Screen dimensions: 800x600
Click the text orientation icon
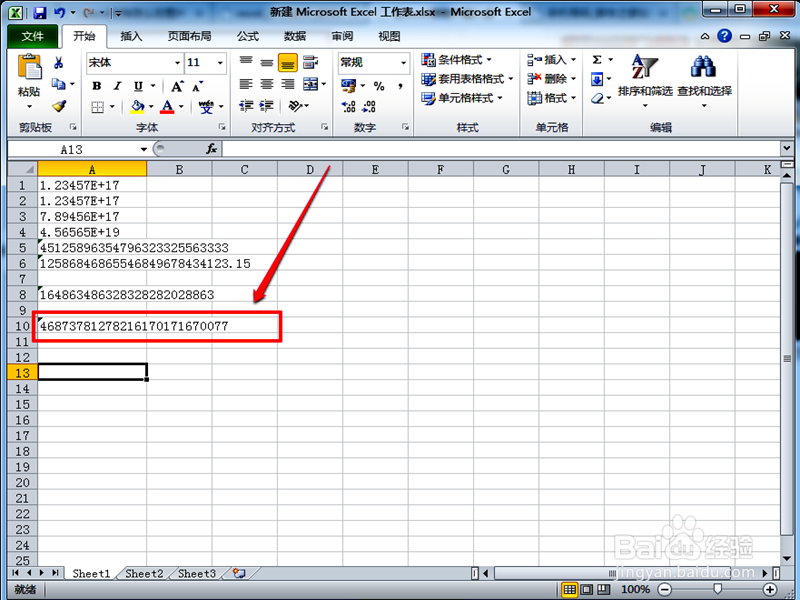[295, 106]
